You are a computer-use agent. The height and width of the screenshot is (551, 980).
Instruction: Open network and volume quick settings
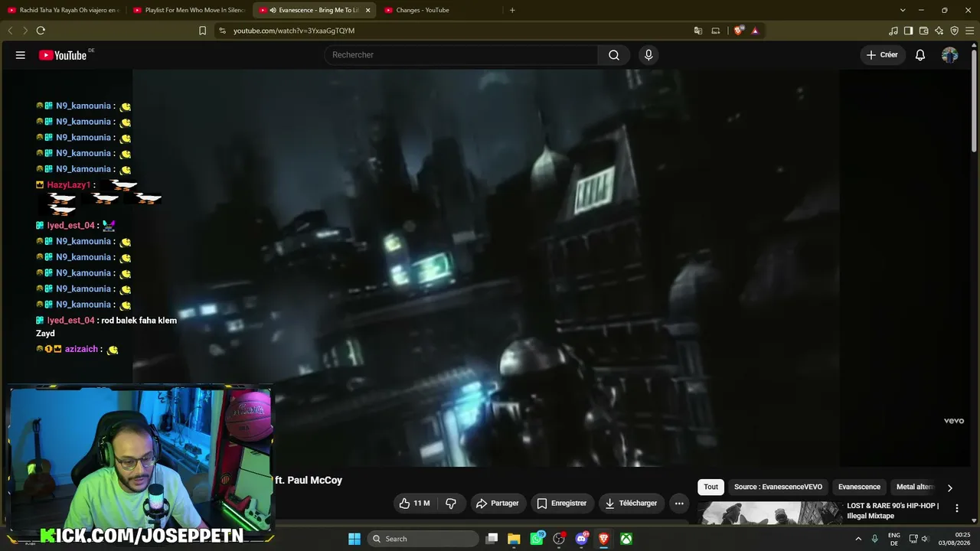tap(919, 539)
